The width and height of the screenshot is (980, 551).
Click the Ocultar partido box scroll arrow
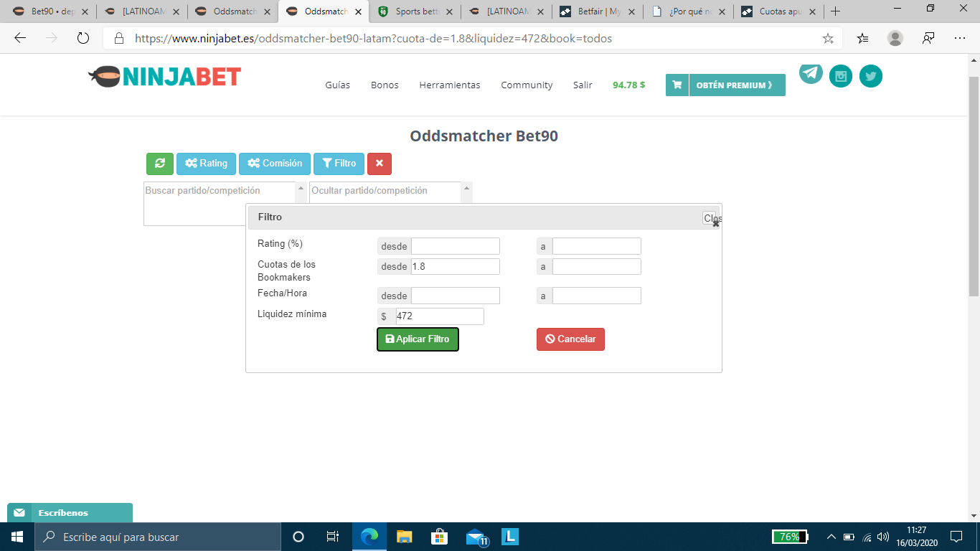coord(467,188)
